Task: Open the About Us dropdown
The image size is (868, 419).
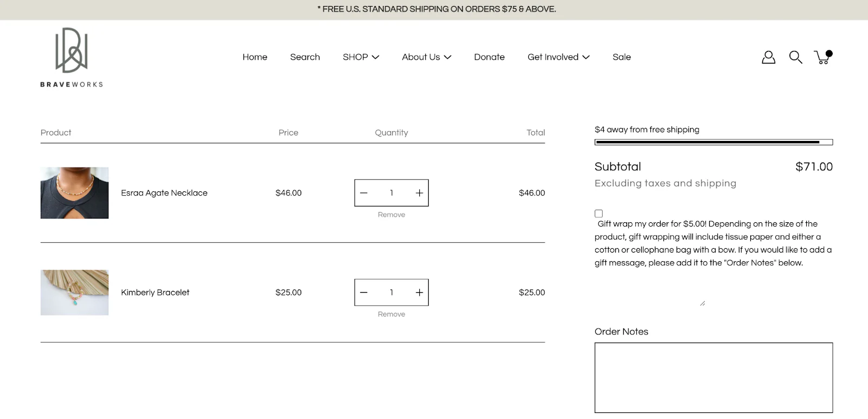Action: pos(426,57)
